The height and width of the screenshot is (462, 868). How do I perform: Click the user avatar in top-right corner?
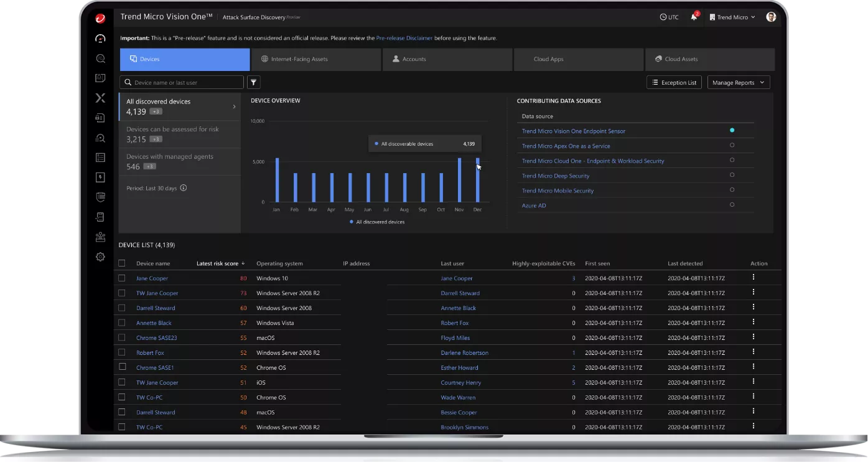pos(771,17)
